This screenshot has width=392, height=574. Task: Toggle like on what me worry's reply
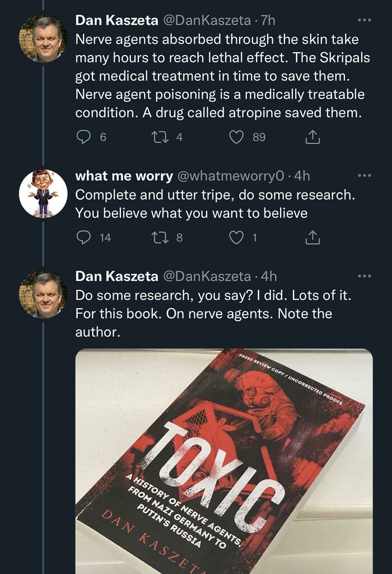click(x=236, y=235)
